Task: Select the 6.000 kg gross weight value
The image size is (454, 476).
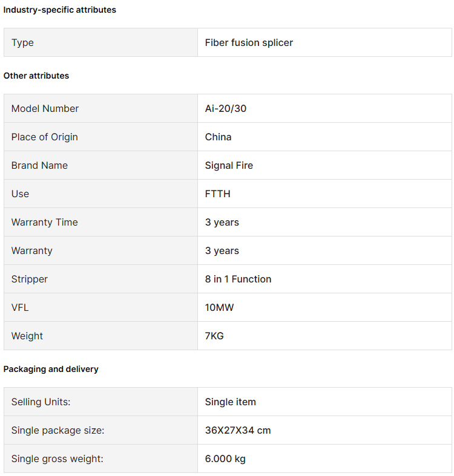Action: [x=225, y=458]
